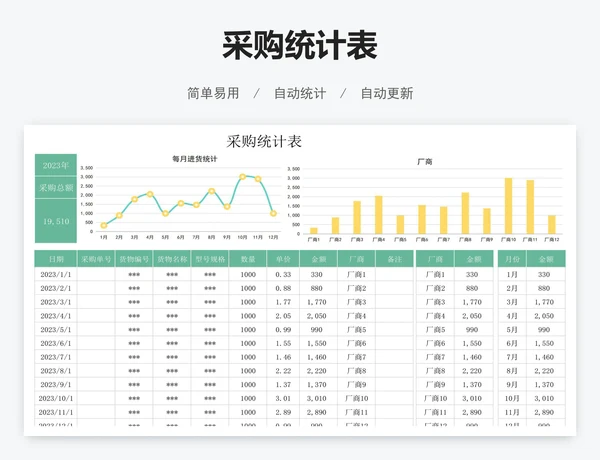Select the 2023/8/1 date cell
Viewport: 600px width, 460px height.
click(x=56, y=371)
